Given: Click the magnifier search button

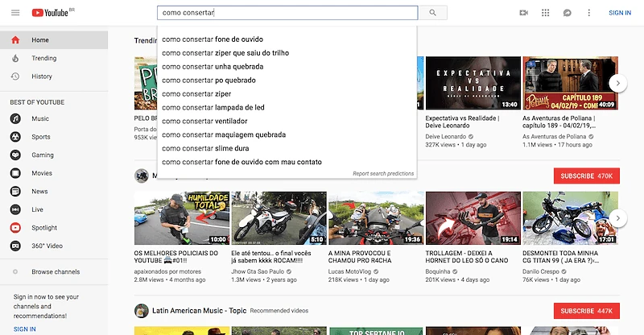Looking at the screenshot, I should [433, 13].
